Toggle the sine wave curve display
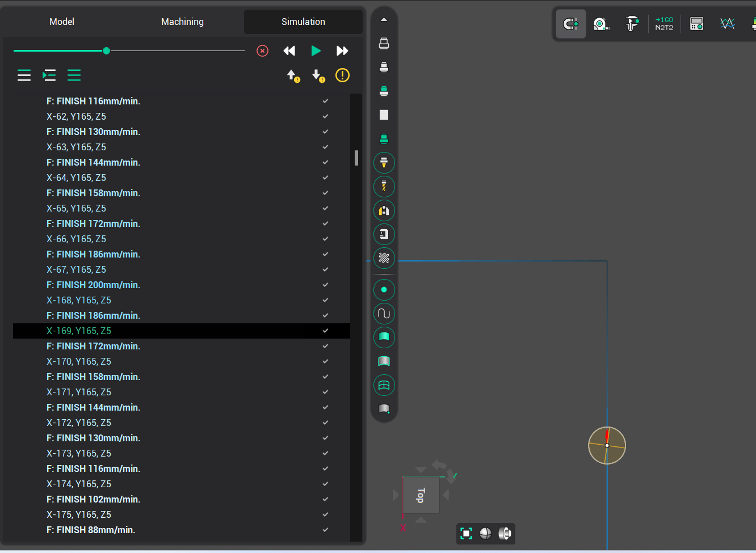756x553 pixels. tap(384, 314)
